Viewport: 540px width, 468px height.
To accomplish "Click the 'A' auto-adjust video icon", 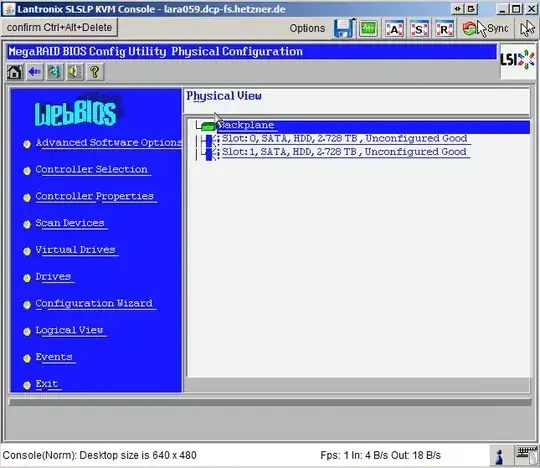I will [394, 29].
